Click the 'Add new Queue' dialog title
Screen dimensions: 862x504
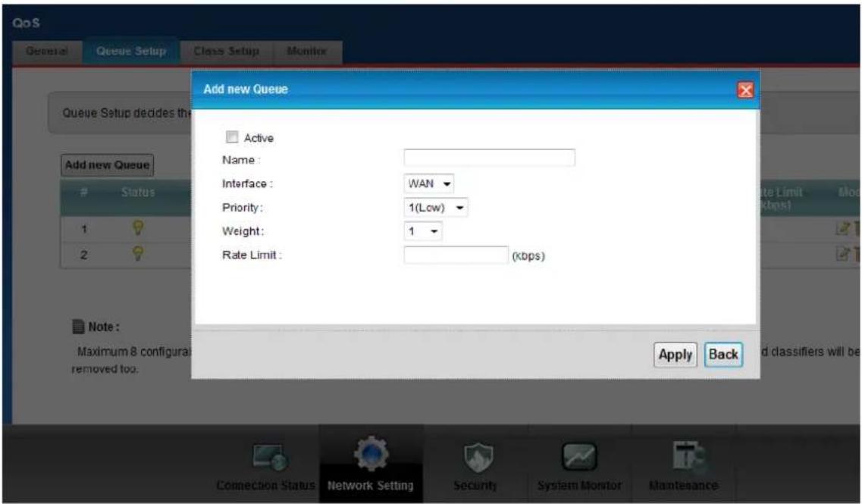point(245,89)
